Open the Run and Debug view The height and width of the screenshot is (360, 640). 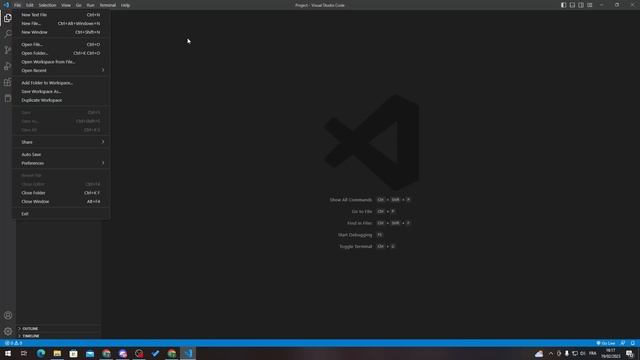[x=8, y=66]
